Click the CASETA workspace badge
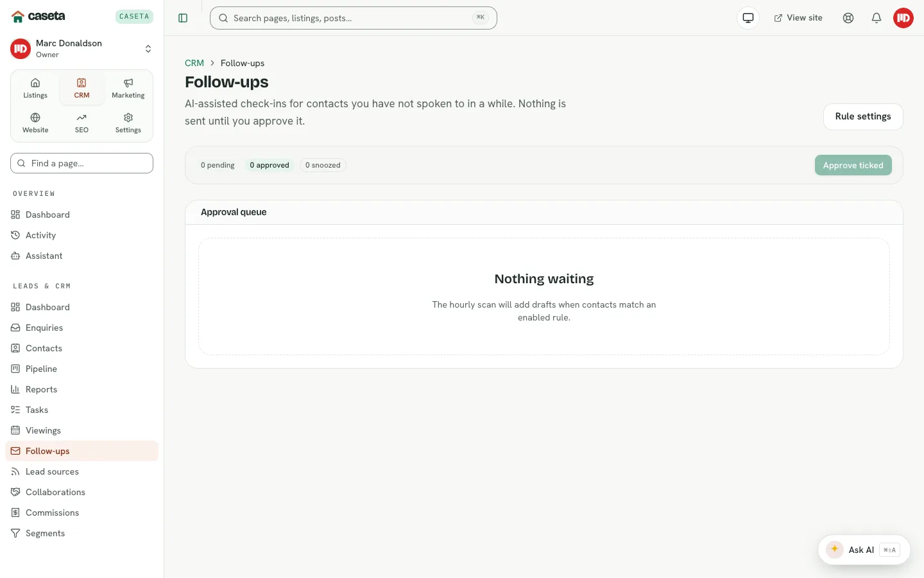The image size is (924, 578). click(x=134, y=16)
